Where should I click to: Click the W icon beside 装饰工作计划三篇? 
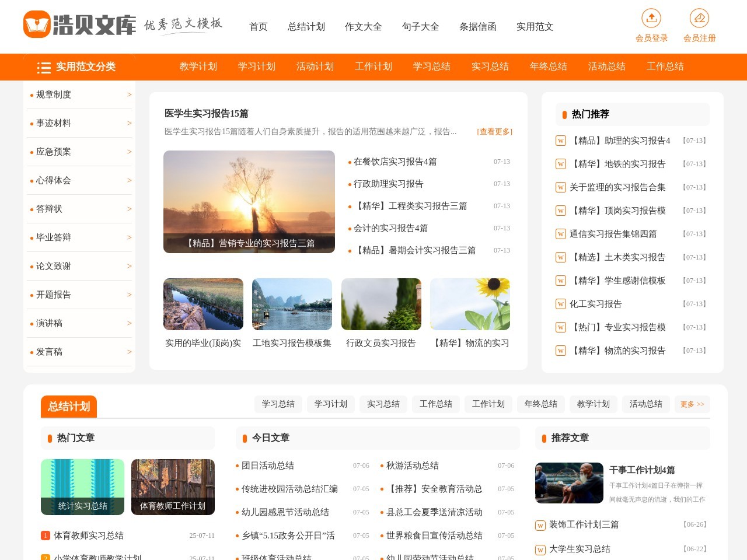click(540, 525)
